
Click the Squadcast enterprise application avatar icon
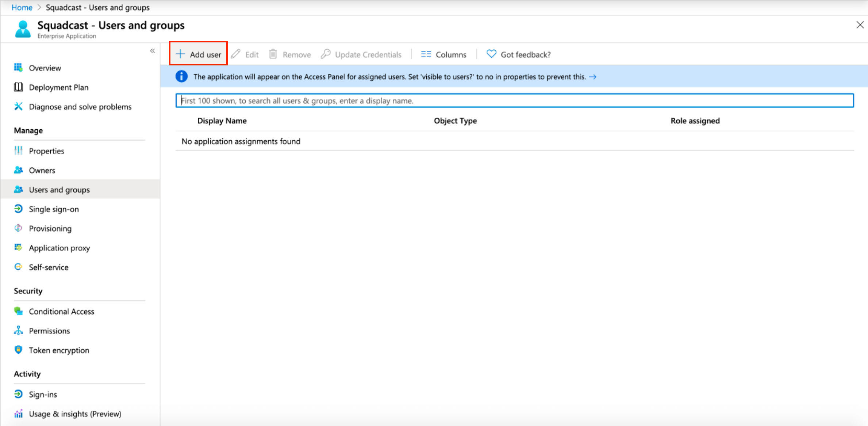(x=23, y=29)
